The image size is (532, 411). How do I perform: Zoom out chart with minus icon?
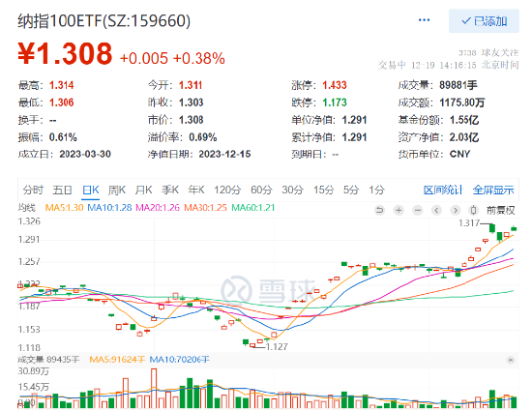click(418, 210)
